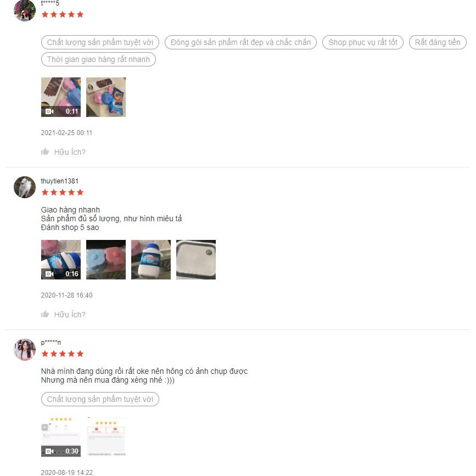This screenshot has width=476, height=476.
Task: Open blue and pink lids photo thumbnail
Action: point(106,260)
